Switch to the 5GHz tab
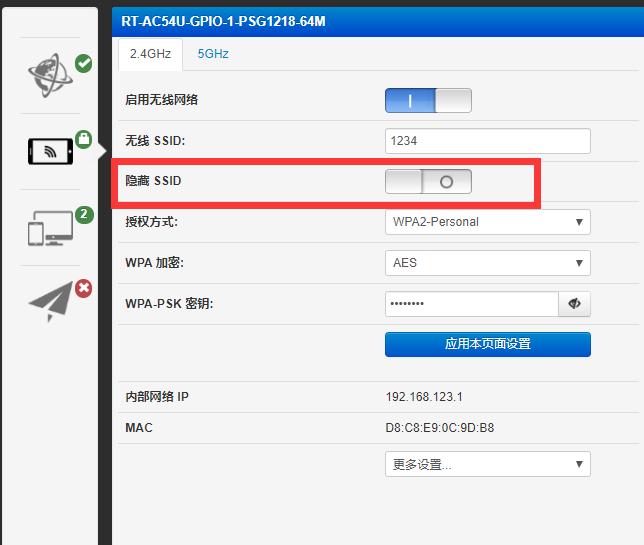 (213, 54)
